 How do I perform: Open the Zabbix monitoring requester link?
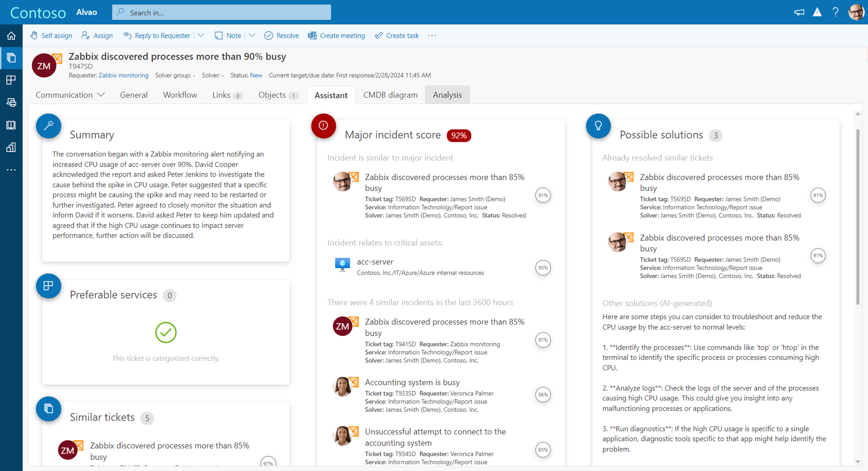coord(123,75)
